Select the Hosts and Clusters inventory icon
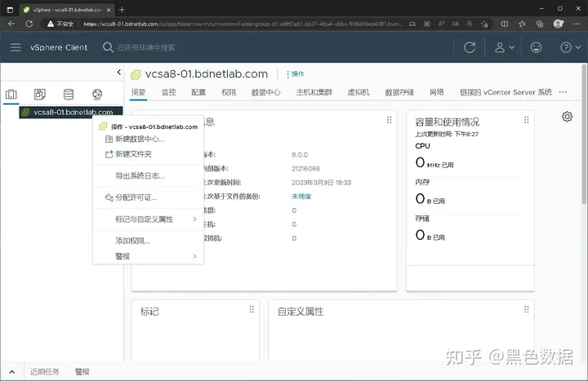Screen dimensions: 588x381 click(11, 94)
